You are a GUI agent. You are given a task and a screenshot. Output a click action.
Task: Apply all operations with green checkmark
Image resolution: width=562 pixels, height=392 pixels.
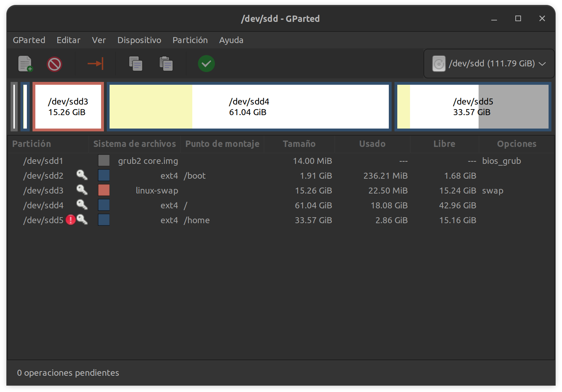206,64
